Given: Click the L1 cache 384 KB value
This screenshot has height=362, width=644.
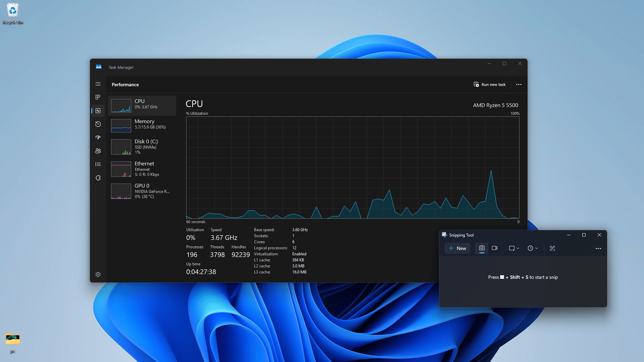Looking at the screenshot, I should tap(298, 260).
